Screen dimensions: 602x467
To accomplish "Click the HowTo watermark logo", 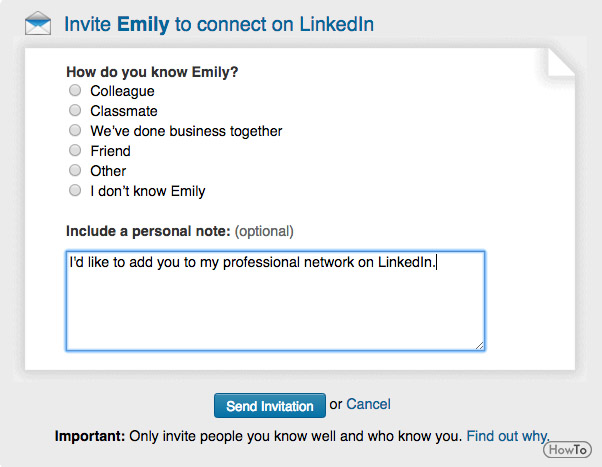I will (x=567, y=449).
